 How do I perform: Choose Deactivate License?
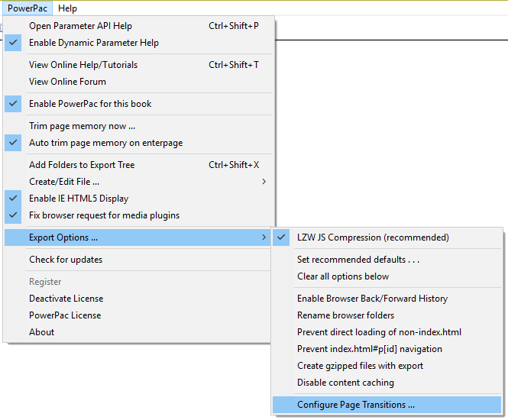pos(138,299)
